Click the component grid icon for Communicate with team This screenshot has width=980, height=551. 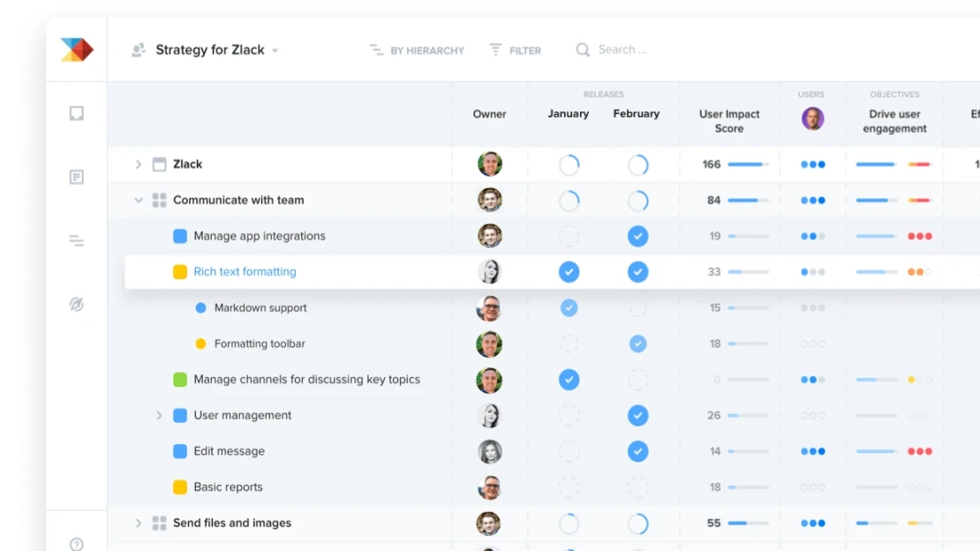160,200
